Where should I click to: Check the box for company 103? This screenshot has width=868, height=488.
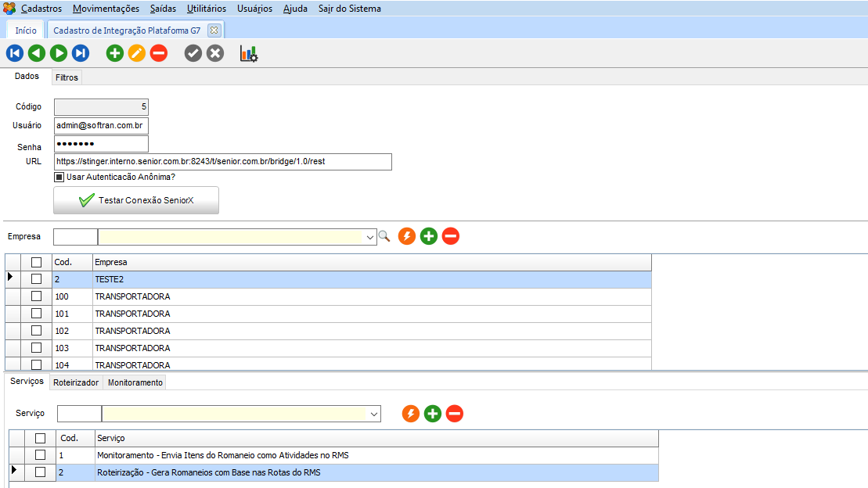click(37, 348)
